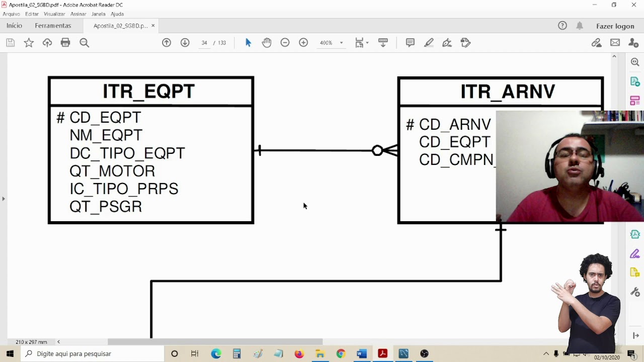
Task: Select the highlight text pen tool
Action: point(429,43)
